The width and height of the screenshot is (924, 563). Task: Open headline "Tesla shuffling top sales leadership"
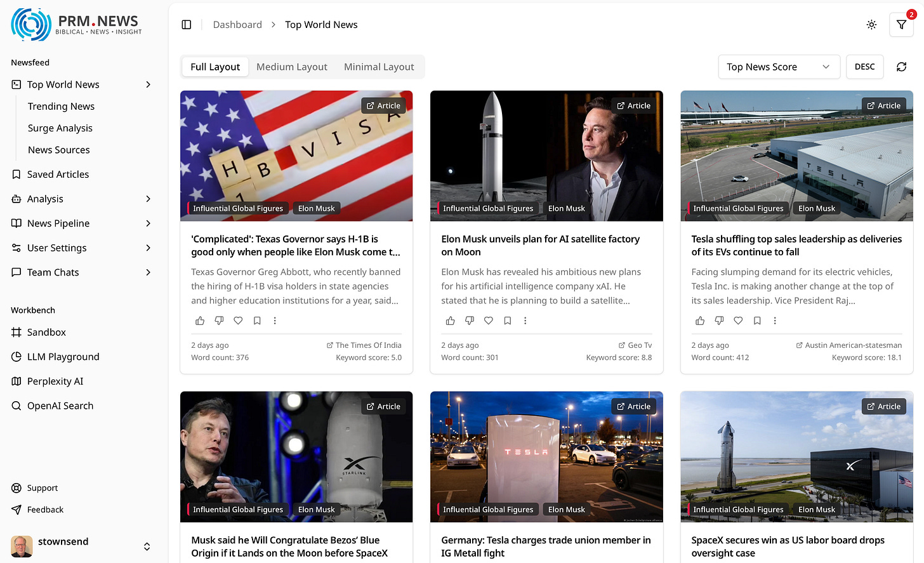(x=796, y=246)
